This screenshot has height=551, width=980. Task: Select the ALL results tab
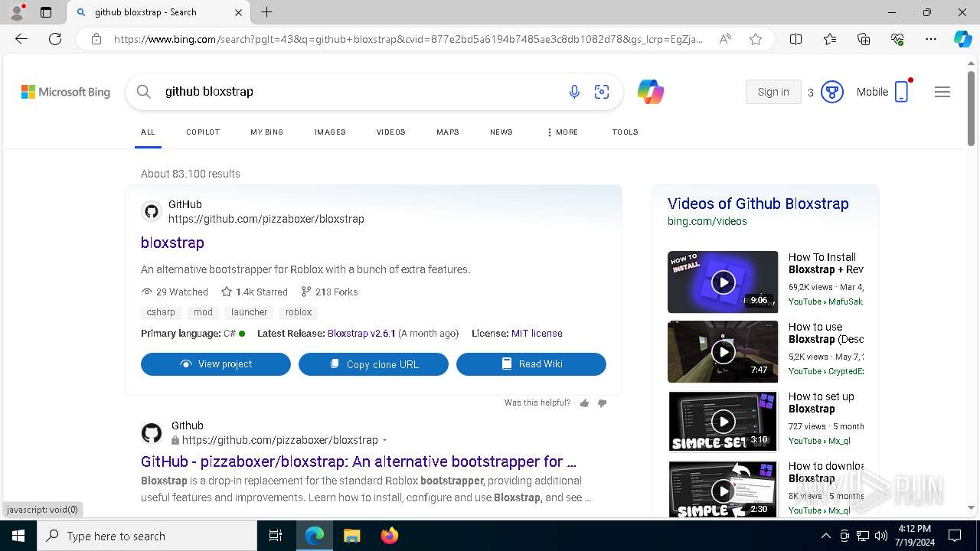[x=148, y=132]
